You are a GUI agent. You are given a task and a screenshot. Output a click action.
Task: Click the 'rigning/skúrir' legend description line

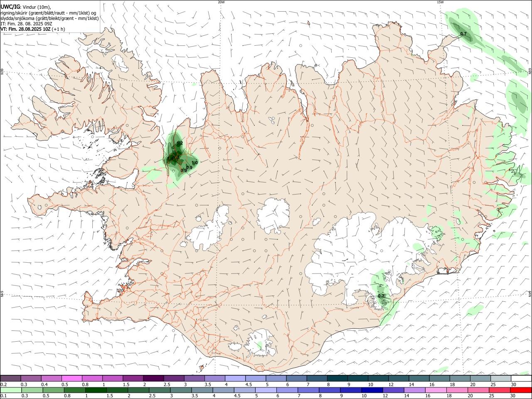click(48, 13)
